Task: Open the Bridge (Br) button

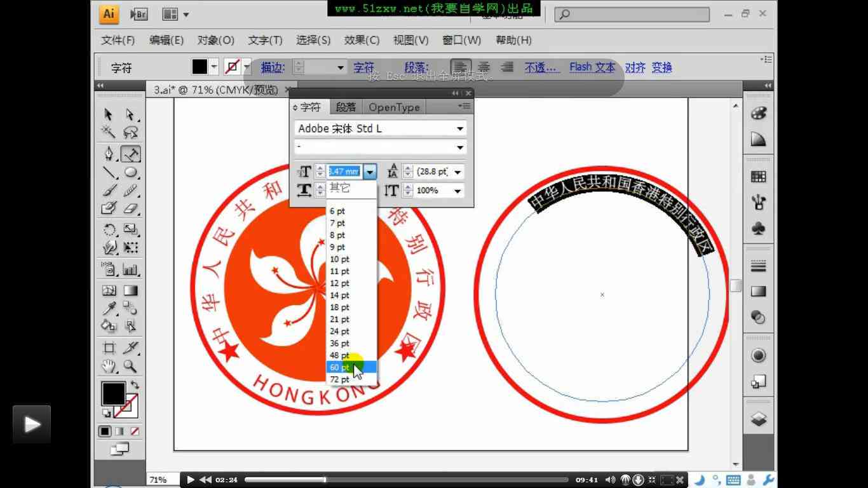Action: click(139, 14)
